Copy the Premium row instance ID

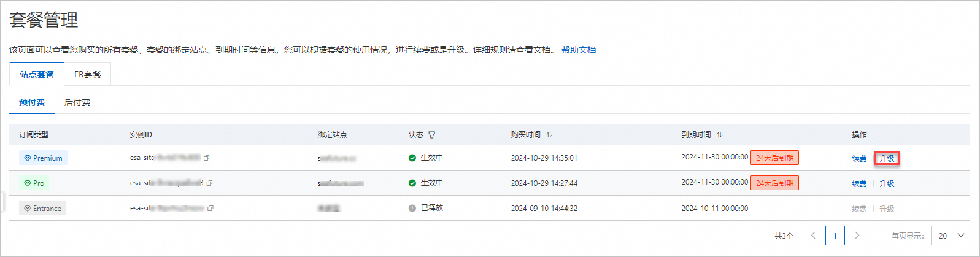207,158
